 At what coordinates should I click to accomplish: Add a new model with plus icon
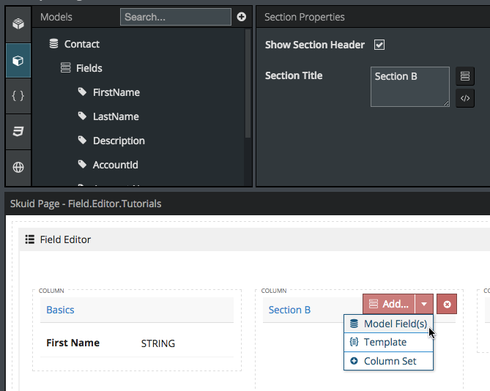coord(241,17)
